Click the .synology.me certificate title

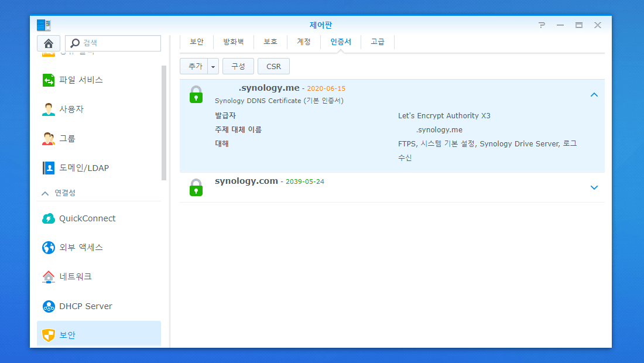point(269,88)
